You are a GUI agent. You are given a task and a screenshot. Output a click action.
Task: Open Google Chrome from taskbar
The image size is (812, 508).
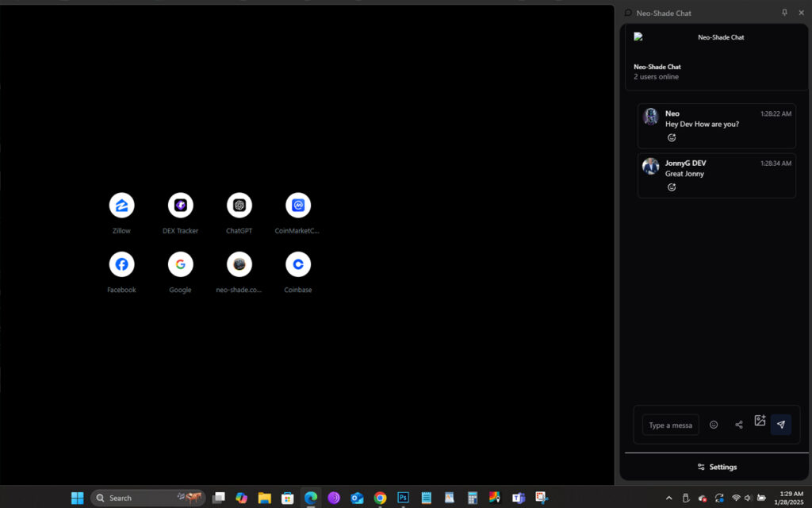pyautogui.click(x=380, y=498)
